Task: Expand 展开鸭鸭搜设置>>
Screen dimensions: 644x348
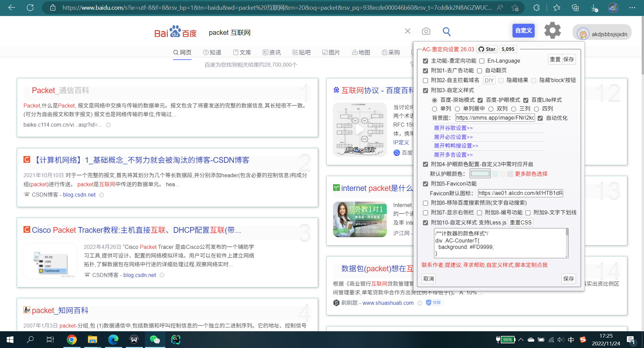Action: [x=456, y=146]
